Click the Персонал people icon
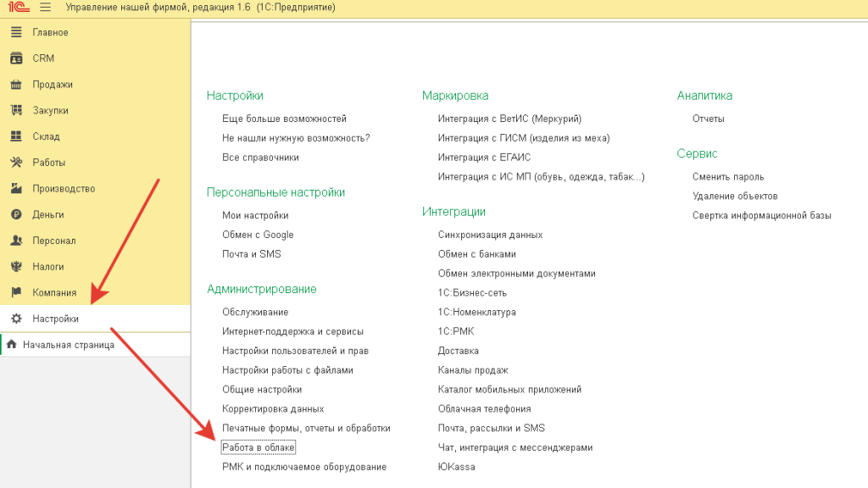The image size is (868, 488). [x=16, y=240]
